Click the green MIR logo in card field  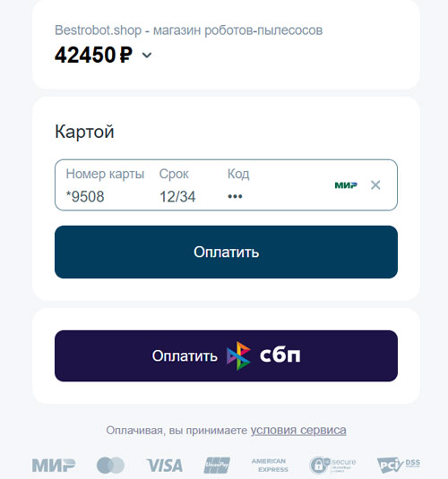coord(346,185)
